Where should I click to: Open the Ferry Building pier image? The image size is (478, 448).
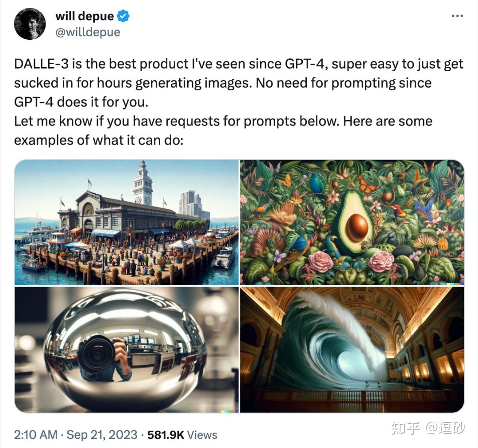[127, 222]
